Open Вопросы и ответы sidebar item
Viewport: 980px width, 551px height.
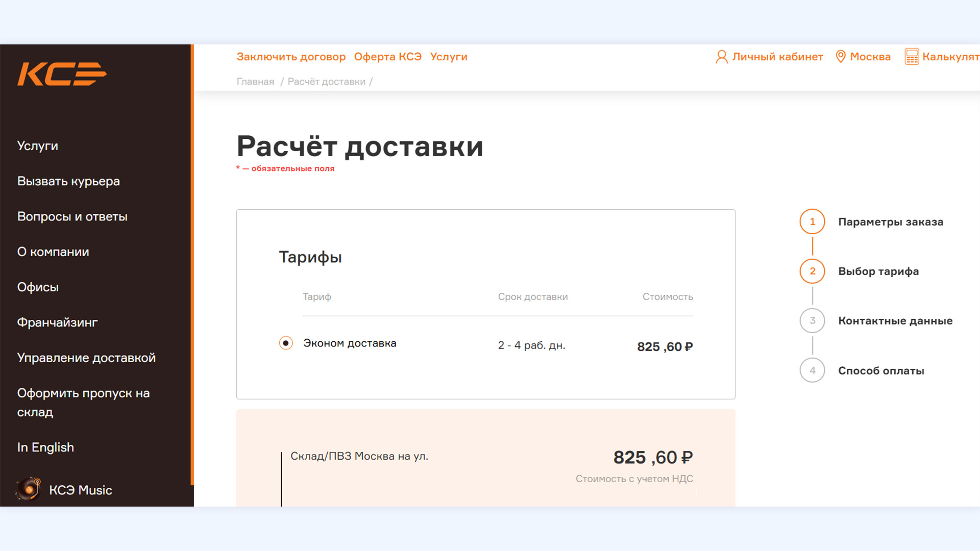coord(72,216)
